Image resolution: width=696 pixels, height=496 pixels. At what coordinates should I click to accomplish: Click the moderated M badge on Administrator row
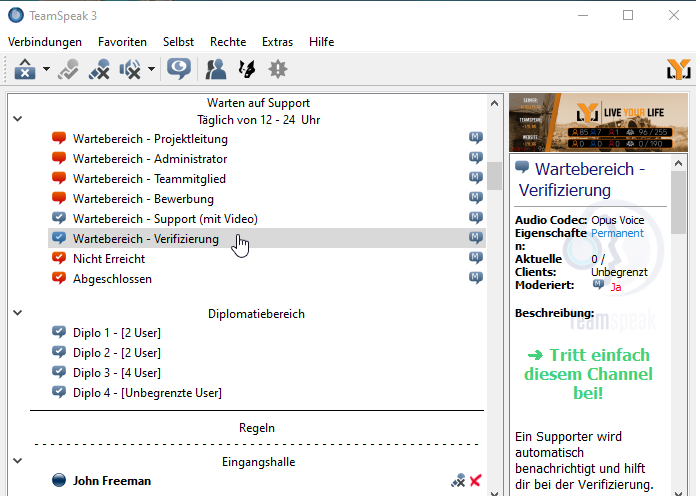click(476, 158)
